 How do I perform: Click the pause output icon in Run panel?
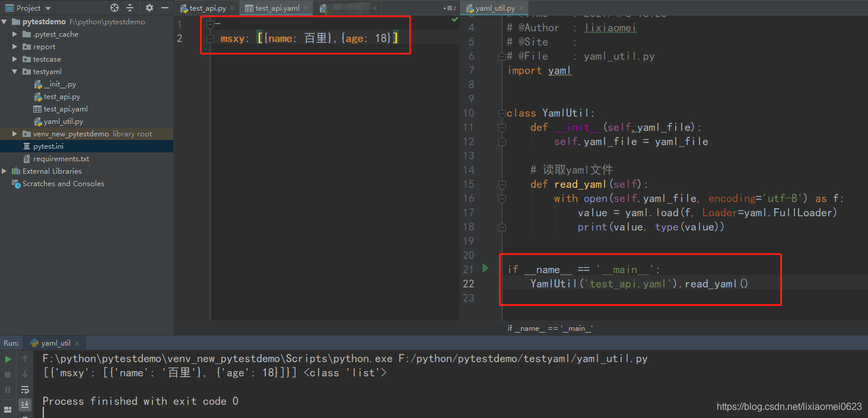pos(8,390)
